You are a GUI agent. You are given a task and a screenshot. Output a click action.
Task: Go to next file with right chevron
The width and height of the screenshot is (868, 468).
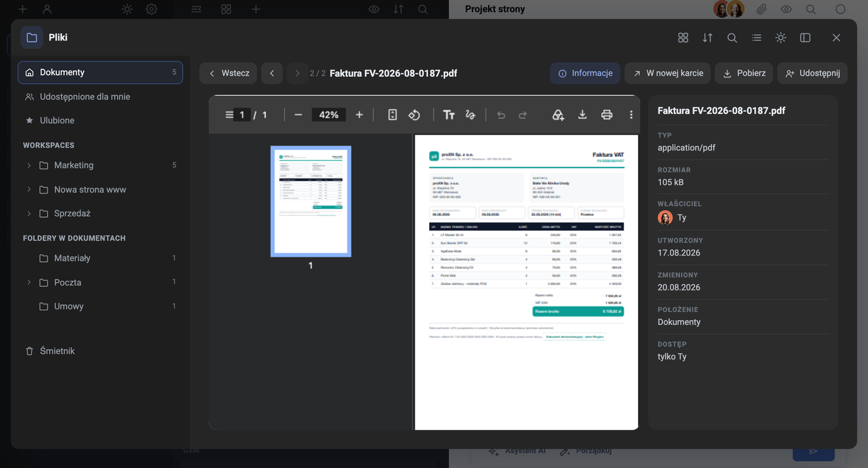(x=298, y=73)
